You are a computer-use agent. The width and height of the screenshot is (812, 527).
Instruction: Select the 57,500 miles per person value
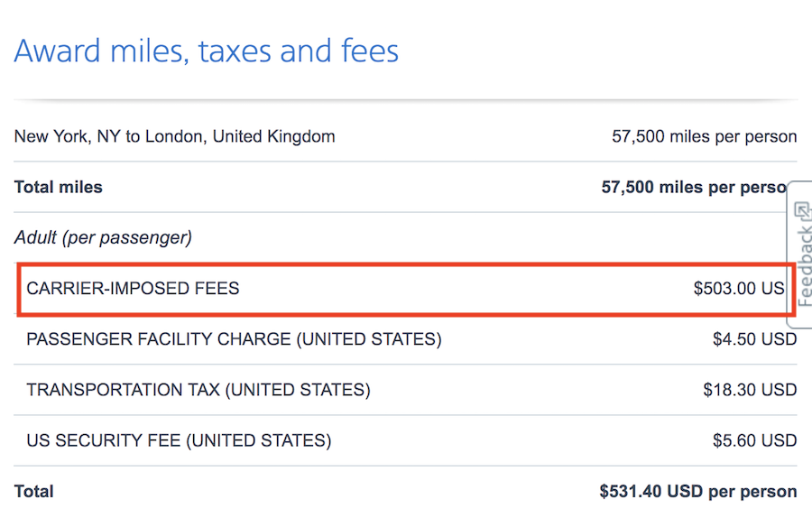705,136
